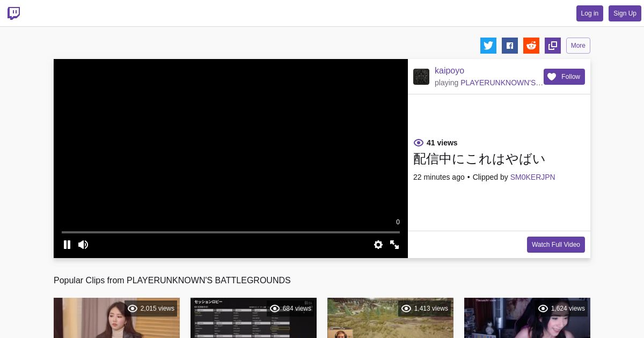The width and height of the screenshot is (644, 338).
Task: Follow the kaipoyo channel
Action: pos(564,77)
